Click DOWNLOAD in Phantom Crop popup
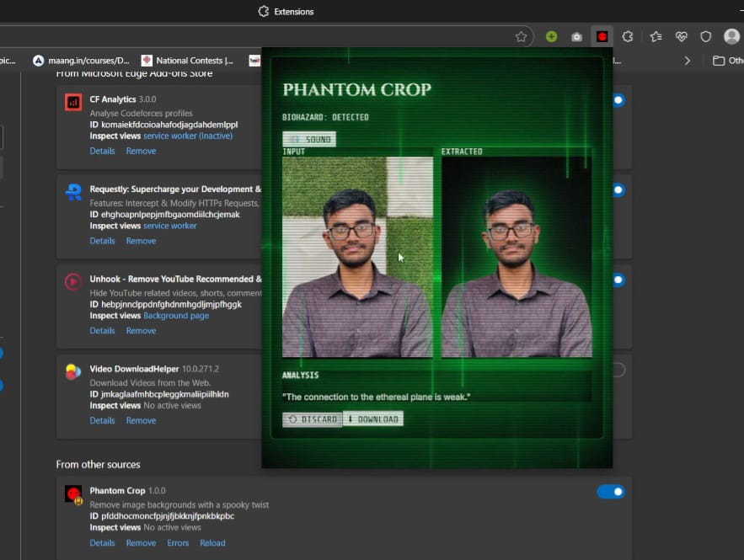The image size is (744, 560). coord(373,419)
